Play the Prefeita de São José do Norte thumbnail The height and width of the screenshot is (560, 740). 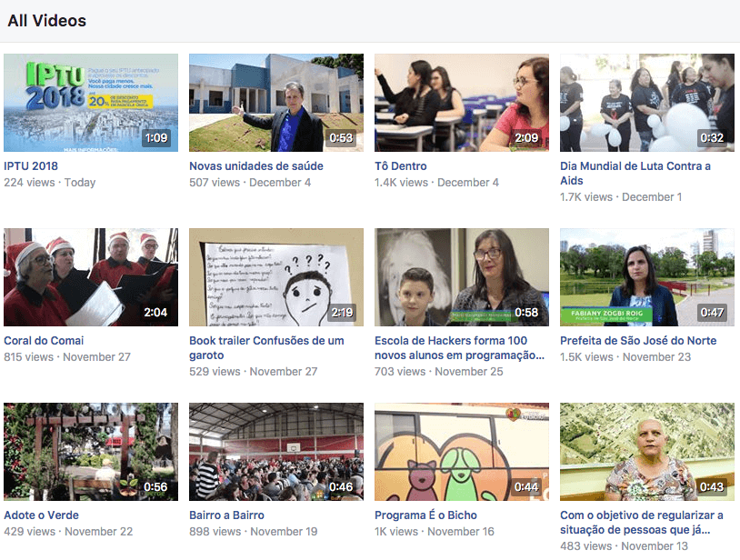pos(647,277)
